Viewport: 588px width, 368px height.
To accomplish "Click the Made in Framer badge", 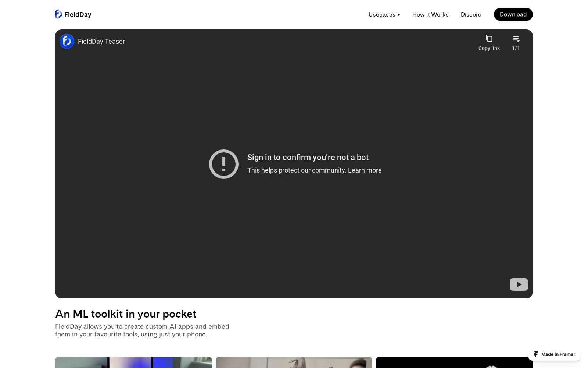I will [555, 354].
